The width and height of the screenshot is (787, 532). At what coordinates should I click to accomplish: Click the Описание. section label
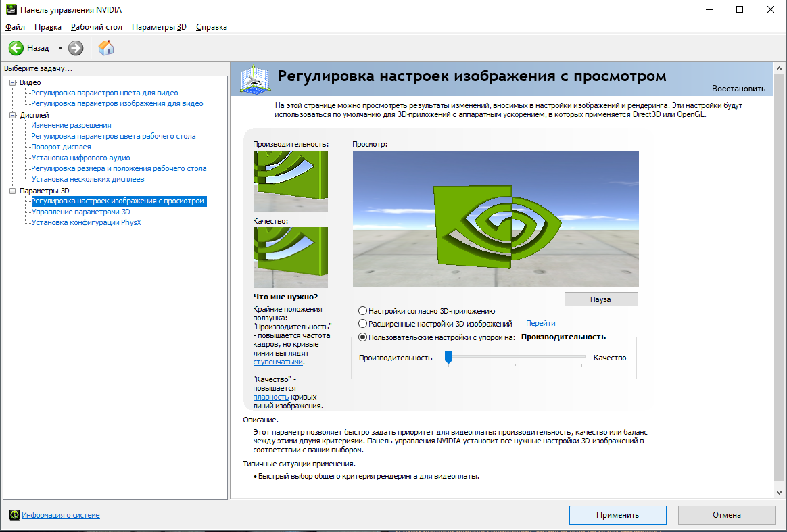tap(260, 420)
